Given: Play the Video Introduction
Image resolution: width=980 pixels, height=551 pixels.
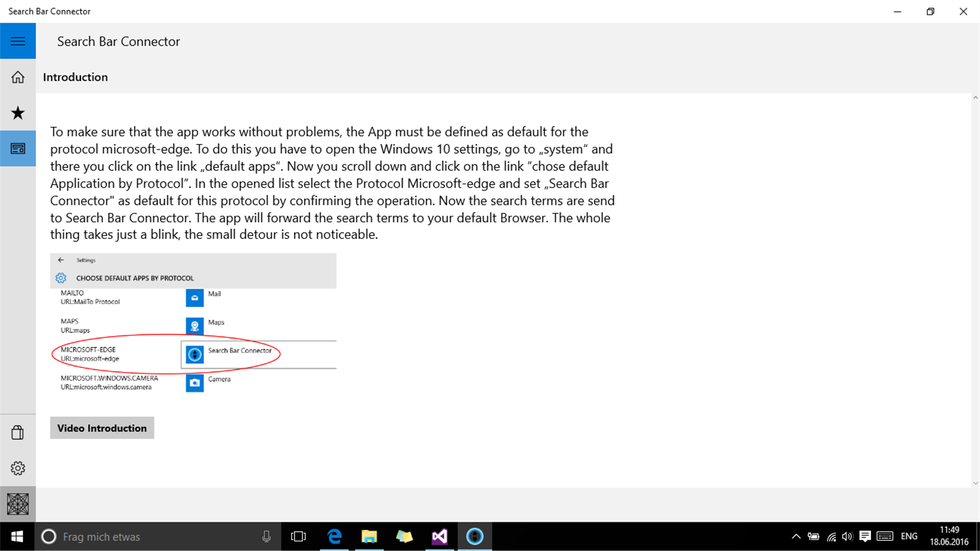Looking at the screenshot, I should (102, 428).
